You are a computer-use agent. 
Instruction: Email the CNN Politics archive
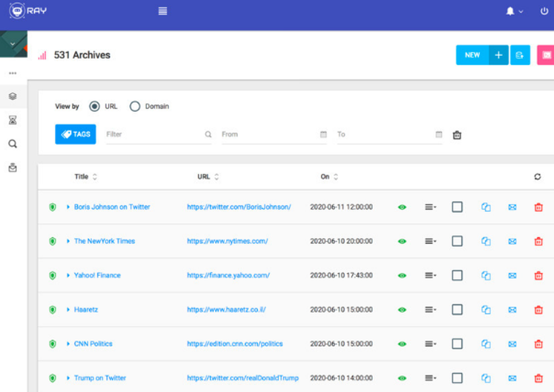click(512, 344)
